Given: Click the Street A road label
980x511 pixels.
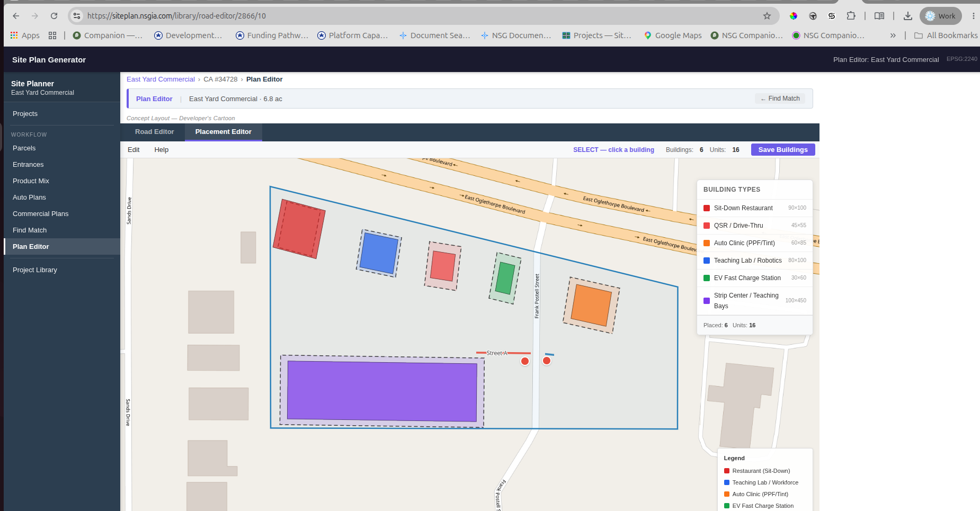Looking at the screenshot, I should point(497,353).
